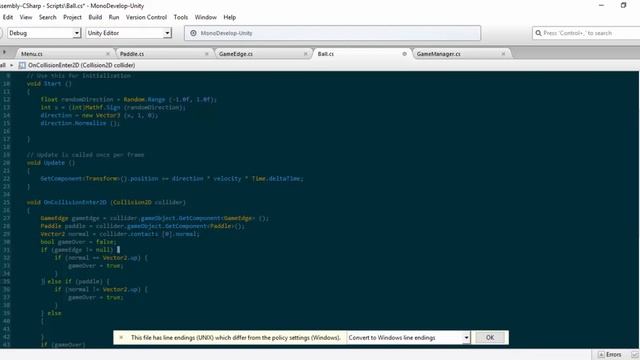Viewport: 640px width, 360px height.
Task: Open the Edit menu
Action: coord(8,17)
